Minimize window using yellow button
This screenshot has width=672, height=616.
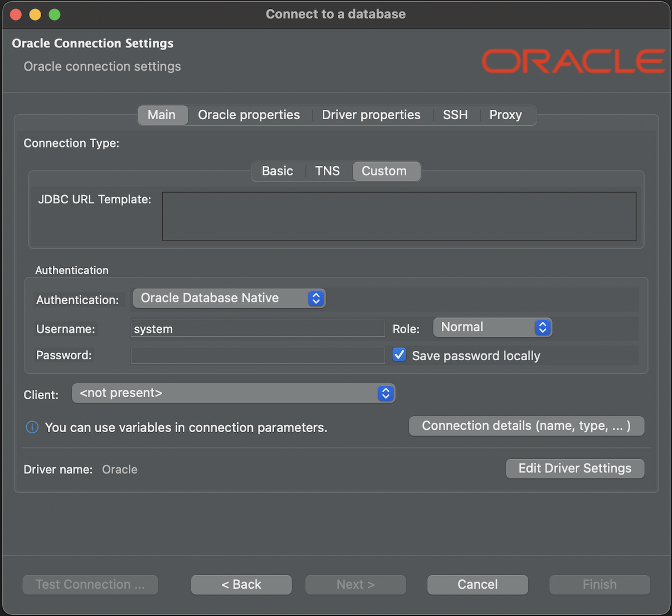pos(35,14)
